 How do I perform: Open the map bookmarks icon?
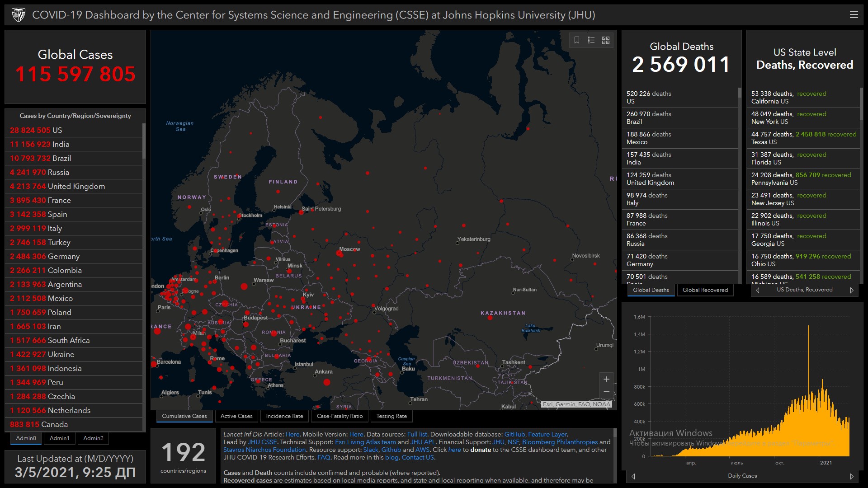(x=577, y=40)
